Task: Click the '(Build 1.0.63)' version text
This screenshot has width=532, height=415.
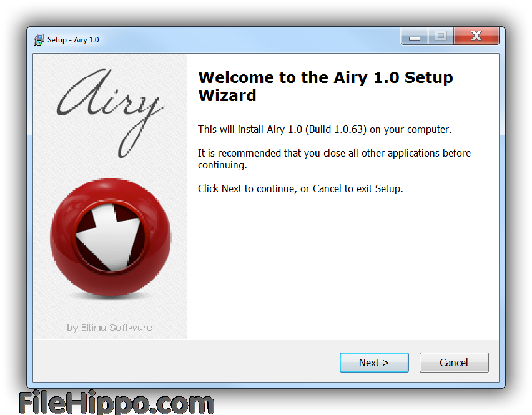Action: pyautogui.click(x=336, y=130)
